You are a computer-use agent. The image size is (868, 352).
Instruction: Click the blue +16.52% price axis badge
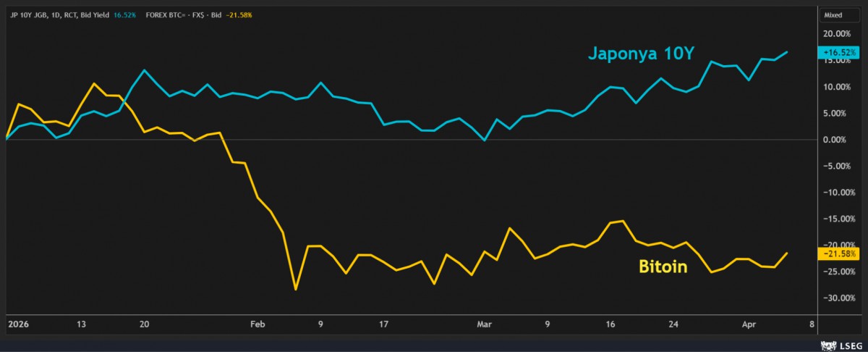tap(838, 52)
